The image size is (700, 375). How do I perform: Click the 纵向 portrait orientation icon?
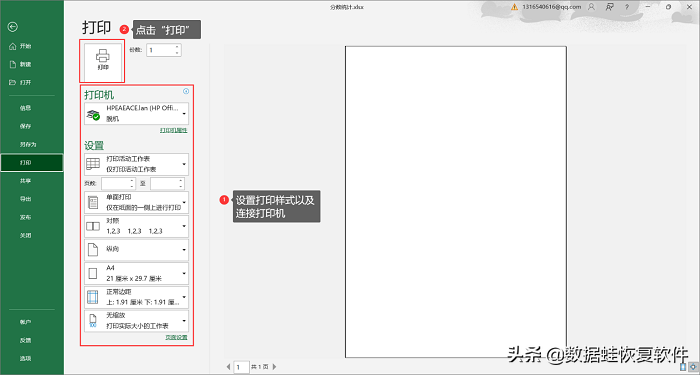click(x=93, y=250)
